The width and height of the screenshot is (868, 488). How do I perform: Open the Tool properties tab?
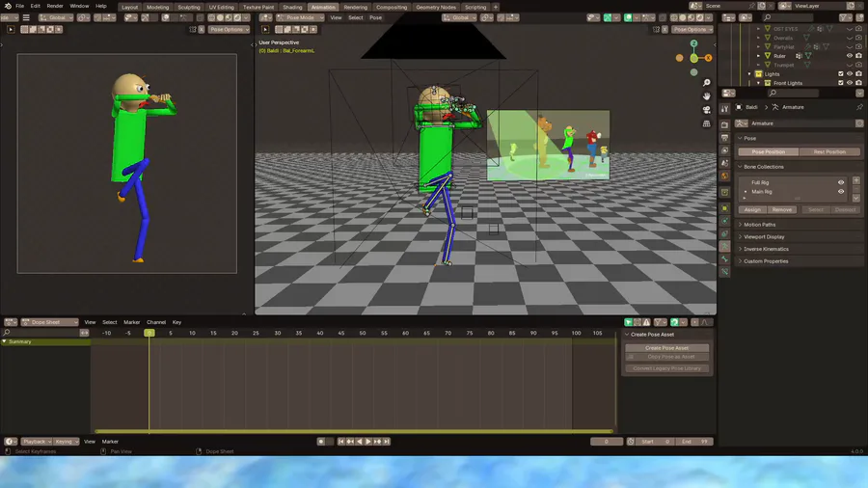[x=724, y=109]
